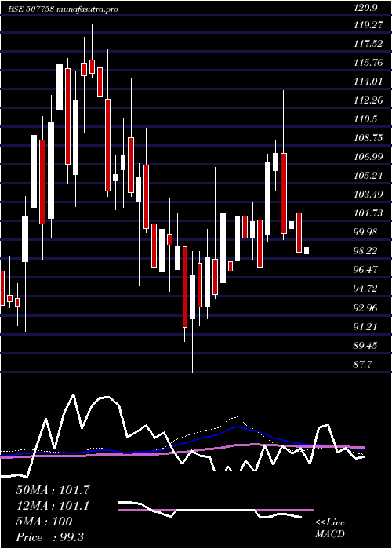Click the 108.75 price axis label
392x549 pixels.
click(x=368, y=138)
